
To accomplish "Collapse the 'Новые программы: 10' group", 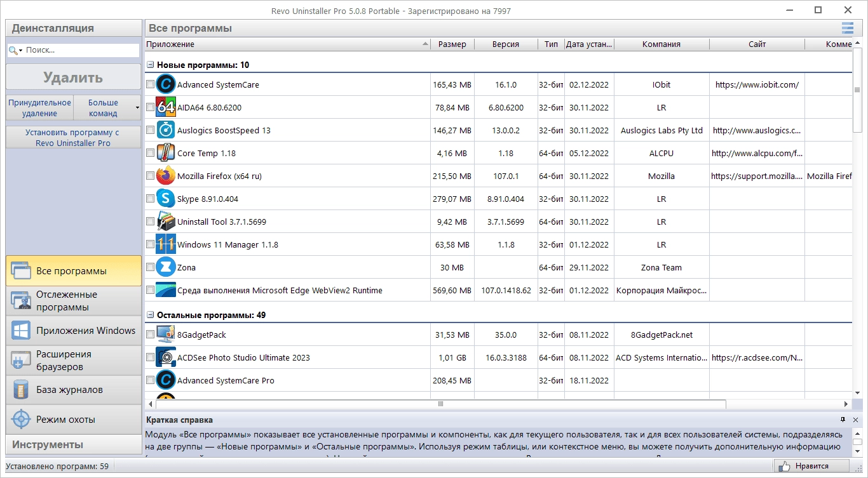I will pos(151,65).
